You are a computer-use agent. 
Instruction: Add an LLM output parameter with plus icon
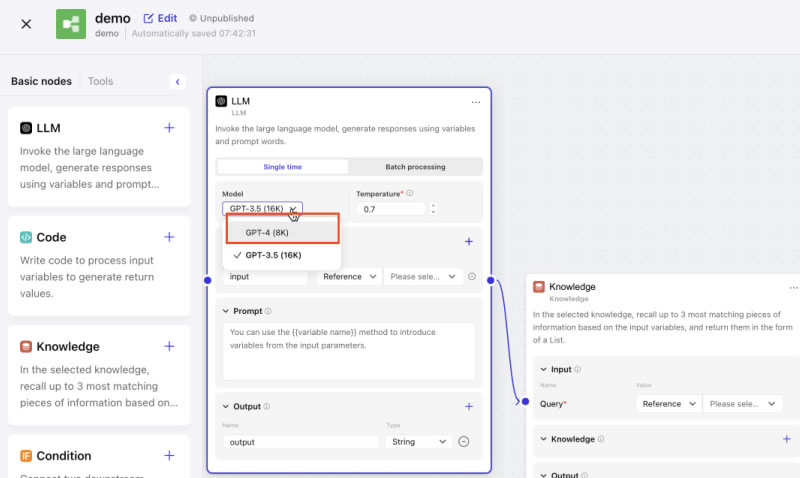pos(469,407)
